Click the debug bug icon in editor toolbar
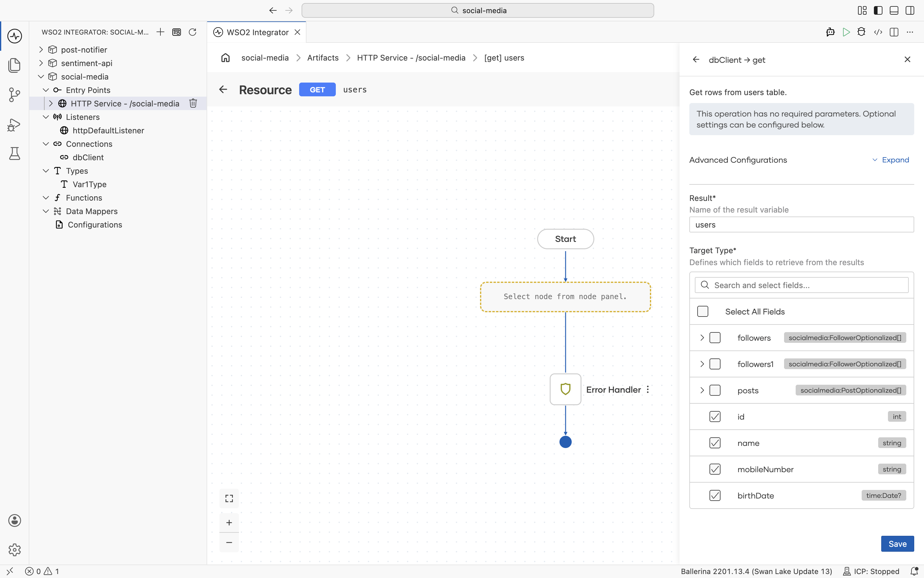 (861, 32)
